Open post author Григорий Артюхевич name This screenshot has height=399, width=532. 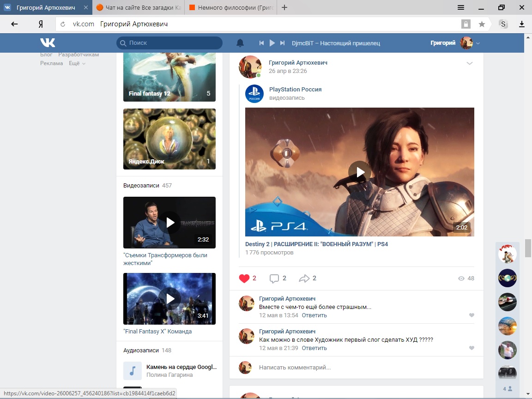(298, 63)
